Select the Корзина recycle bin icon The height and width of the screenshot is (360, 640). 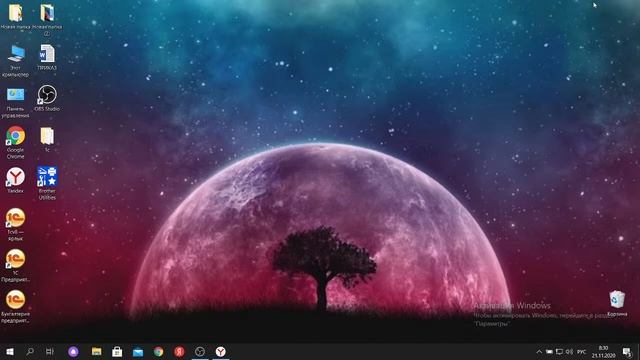(x=617, y=304)
